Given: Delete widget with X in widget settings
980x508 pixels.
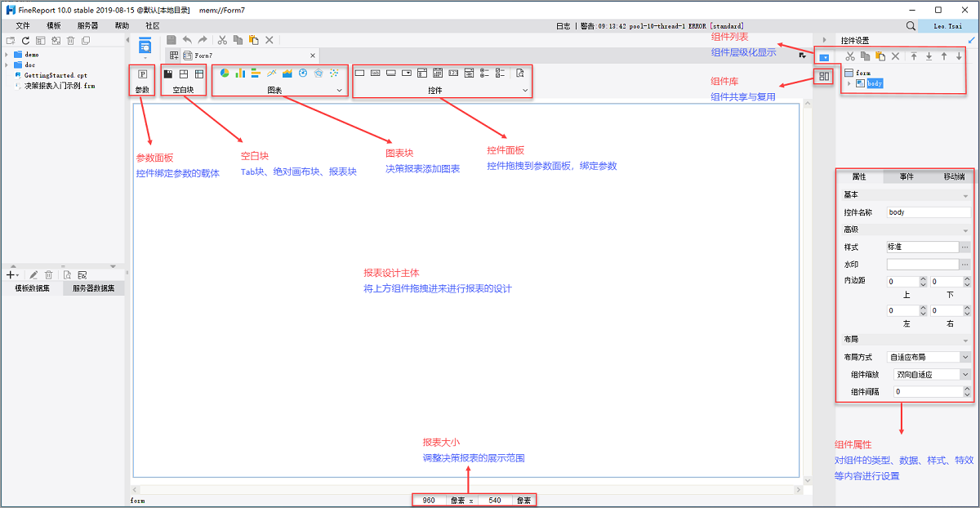Looking at the screenshot, I should (895, 56).
